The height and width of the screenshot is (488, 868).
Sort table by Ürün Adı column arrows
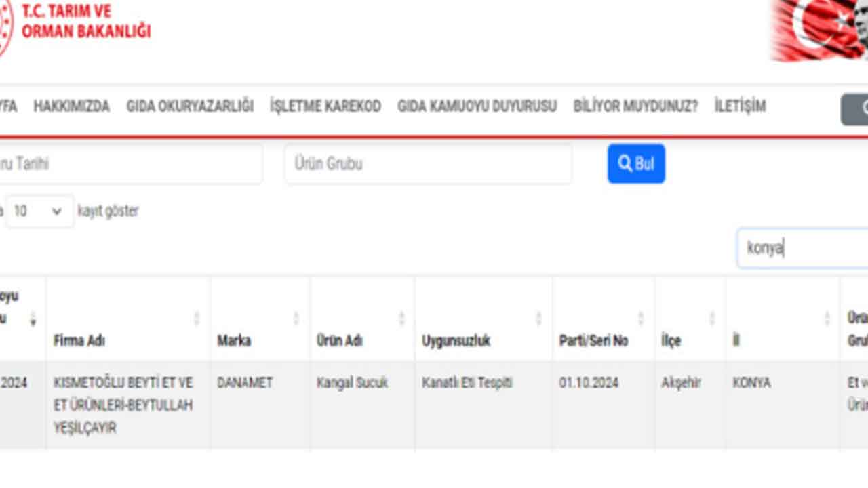(401, 318)
